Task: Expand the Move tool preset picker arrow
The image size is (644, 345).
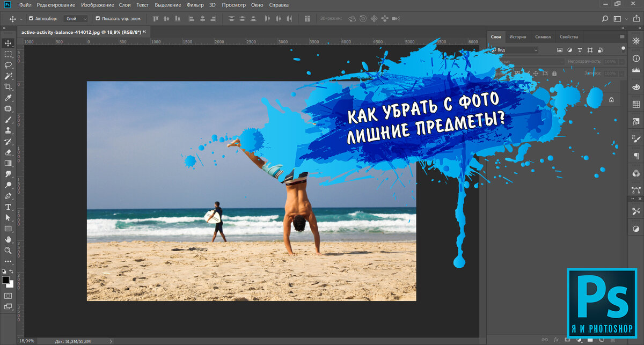Action: pyautogui.click(x=21, y=18)
